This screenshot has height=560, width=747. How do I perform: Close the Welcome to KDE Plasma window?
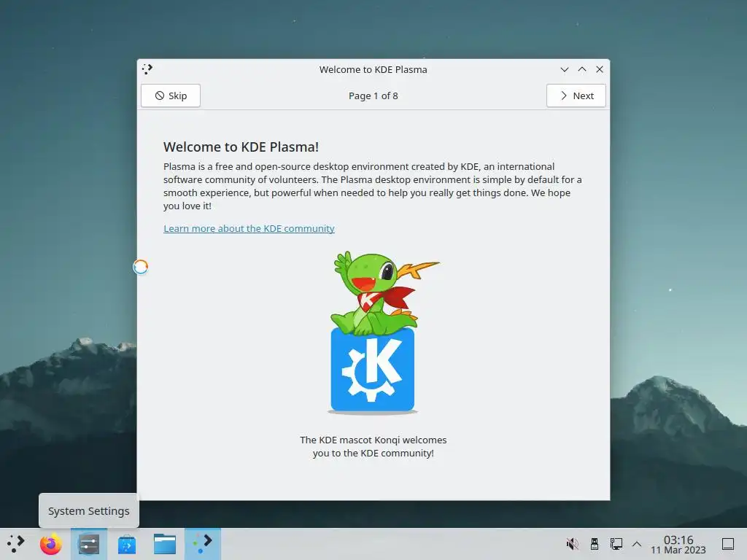pyautogui.click(x=600, y=69)
